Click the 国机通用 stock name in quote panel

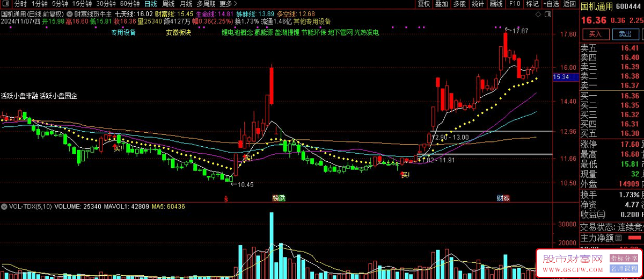(x=597, y=7)
